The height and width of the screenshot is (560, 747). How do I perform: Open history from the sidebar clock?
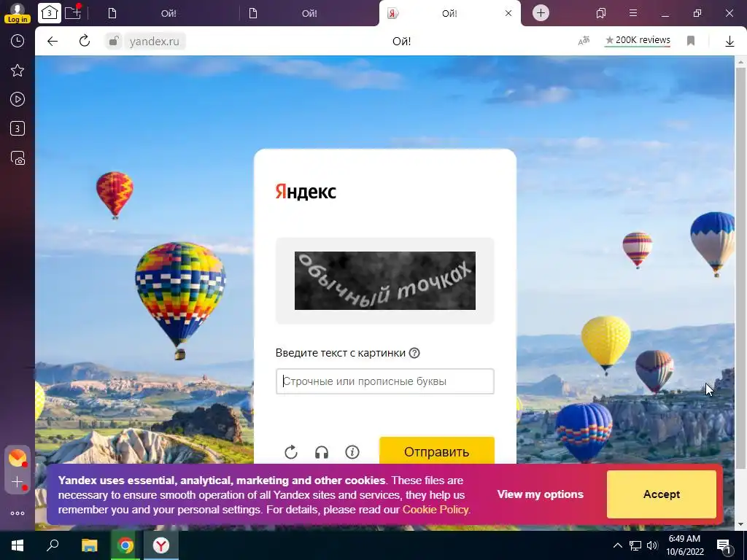[18, 41]
